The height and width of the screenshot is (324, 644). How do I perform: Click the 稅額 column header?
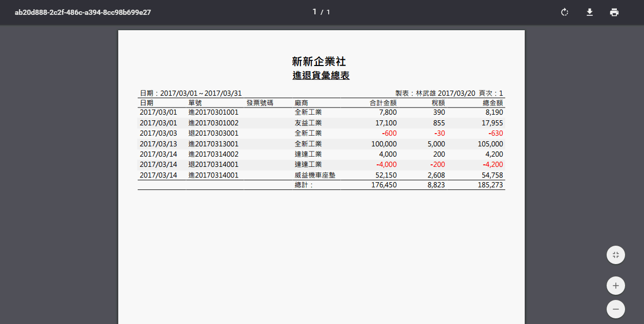438,102
